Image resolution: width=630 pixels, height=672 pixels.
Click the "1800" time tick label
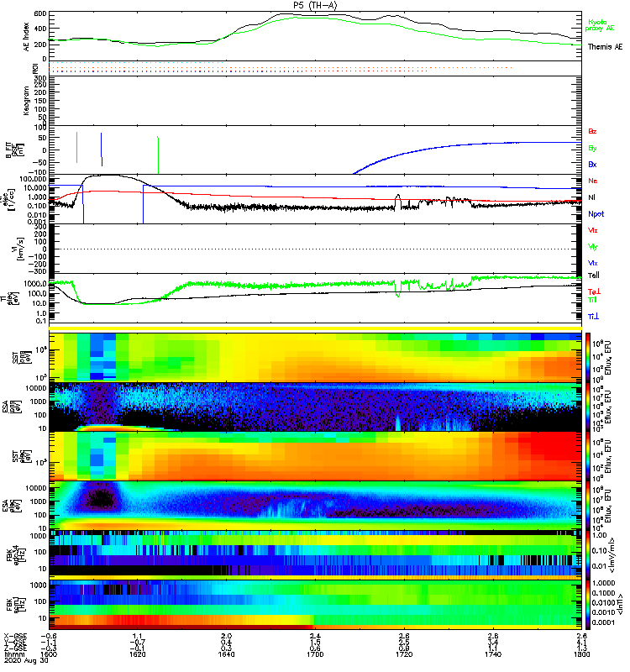(581, 654)
